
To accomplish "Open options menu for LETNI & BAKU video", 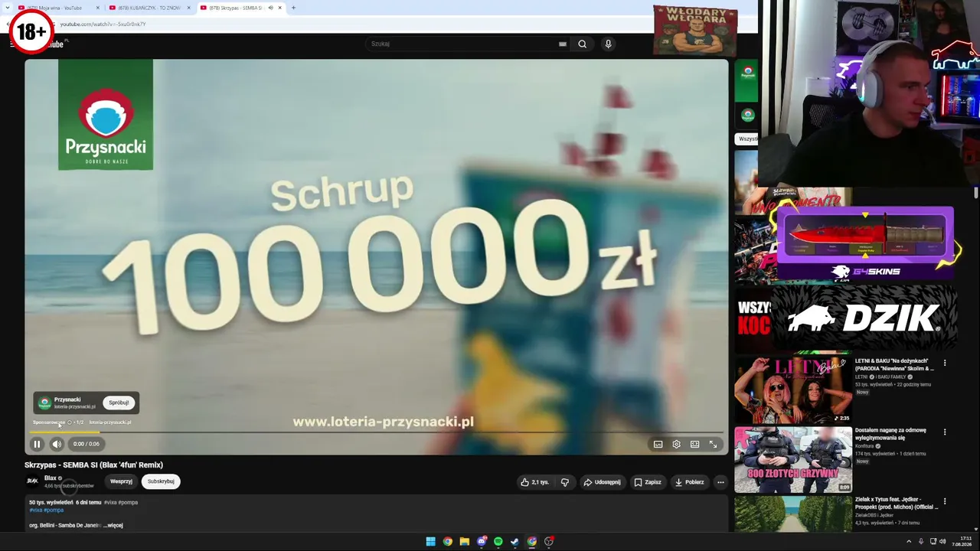I will click(x=945, y=363).
